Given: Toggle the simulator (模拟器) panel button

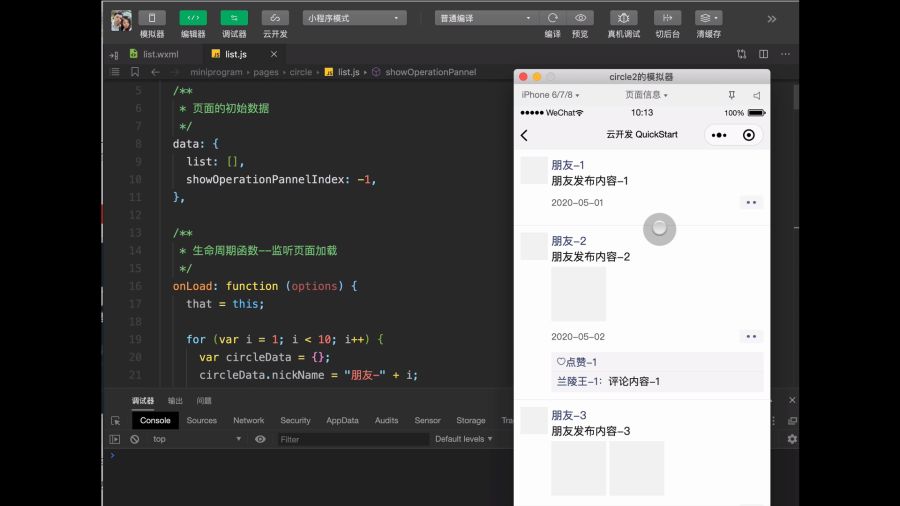Looking at the screenshot, I should [x=152, y=18].
